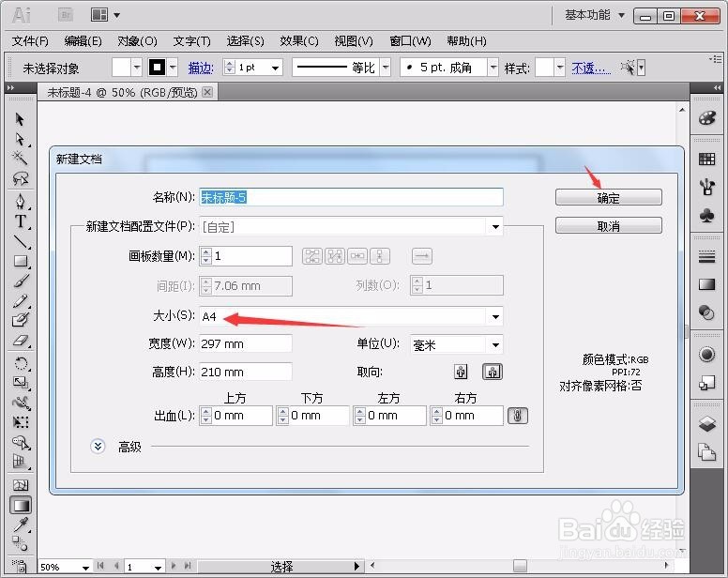This screenshot has width=728, height=578.
Task: Select the Free Transform tool
Action: pos(20,421)
